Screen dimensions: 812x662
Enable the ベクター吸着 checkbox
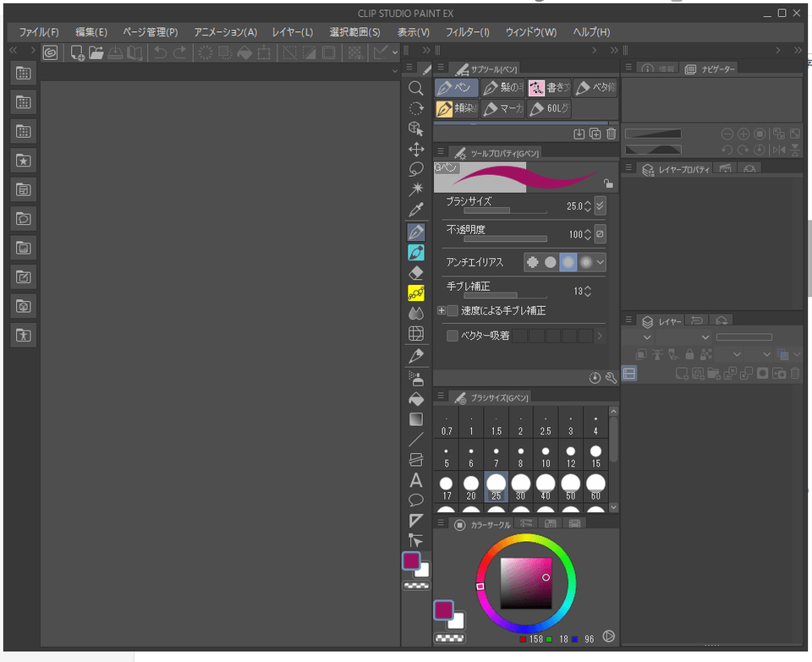(x=453, y=336)
